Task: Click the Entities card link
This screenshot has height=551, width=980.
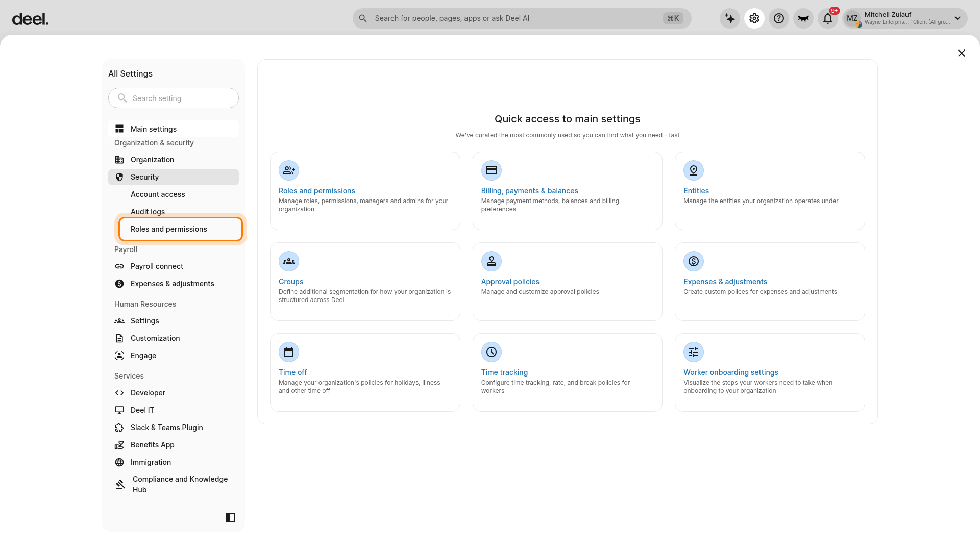Action: click(x=696, y=191)
